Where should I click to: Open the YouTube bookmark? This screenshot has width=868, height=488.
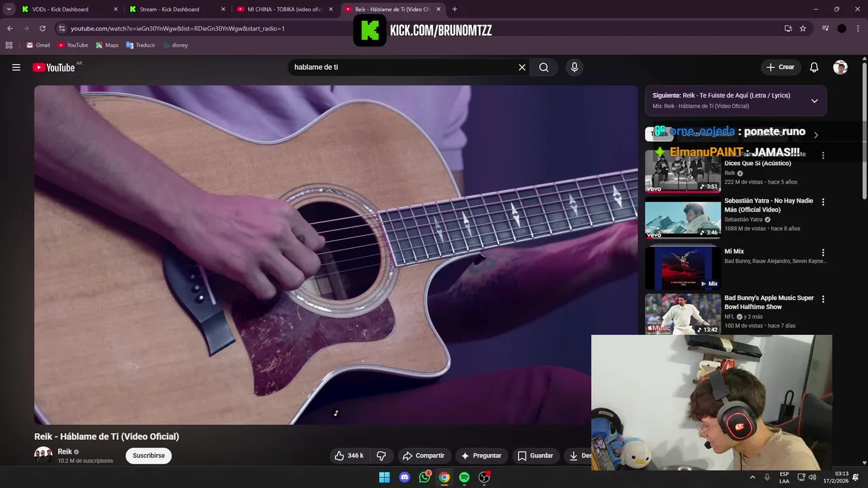point(73,45)
